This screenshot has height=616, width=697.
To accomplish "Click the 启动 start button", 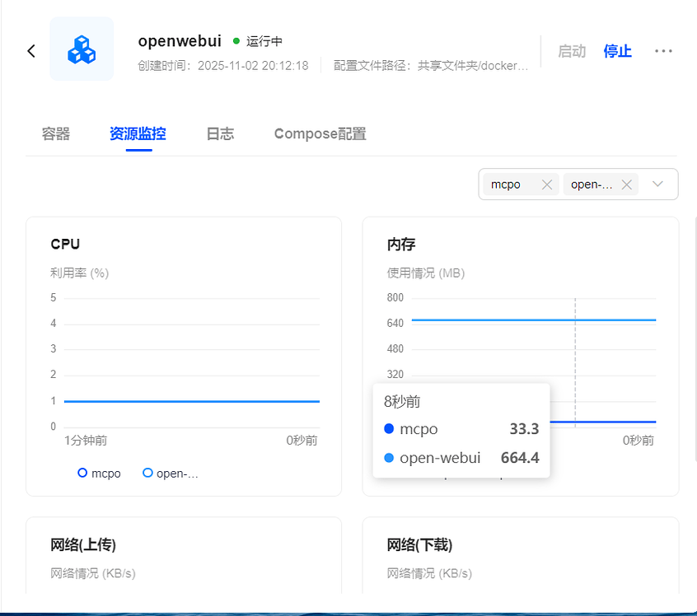I will [x=572, y=51].
